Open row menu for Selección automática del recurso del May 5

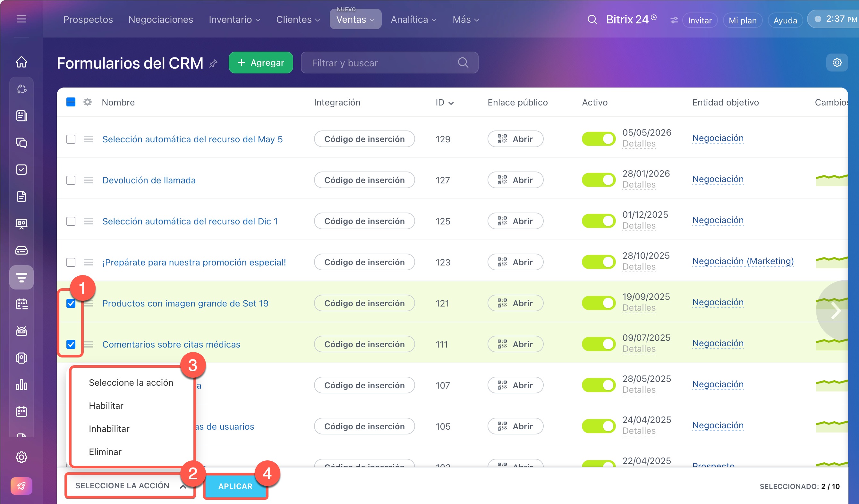[x=88, y=139]
